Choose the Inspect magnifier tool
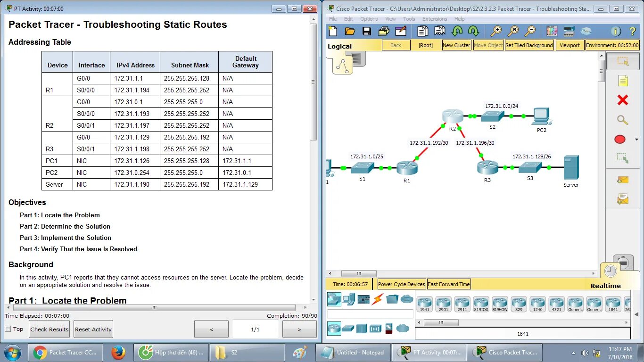This screenshot has height=362, width=644. 623,120
